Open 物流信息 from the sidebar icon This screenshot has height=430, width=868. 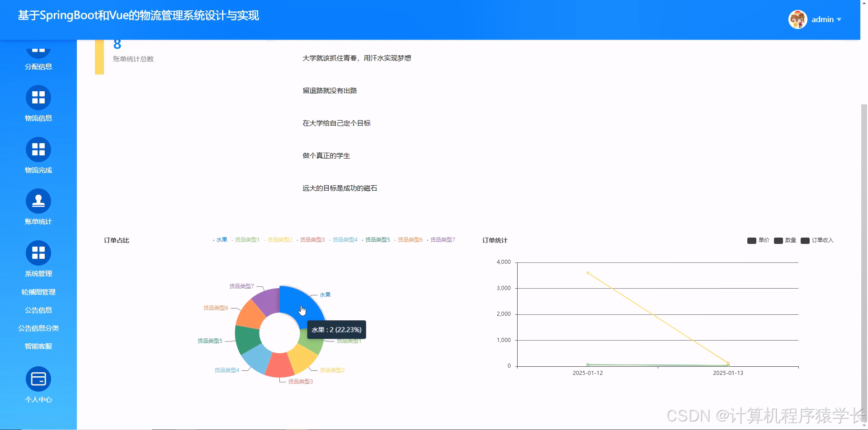point(38,97)
